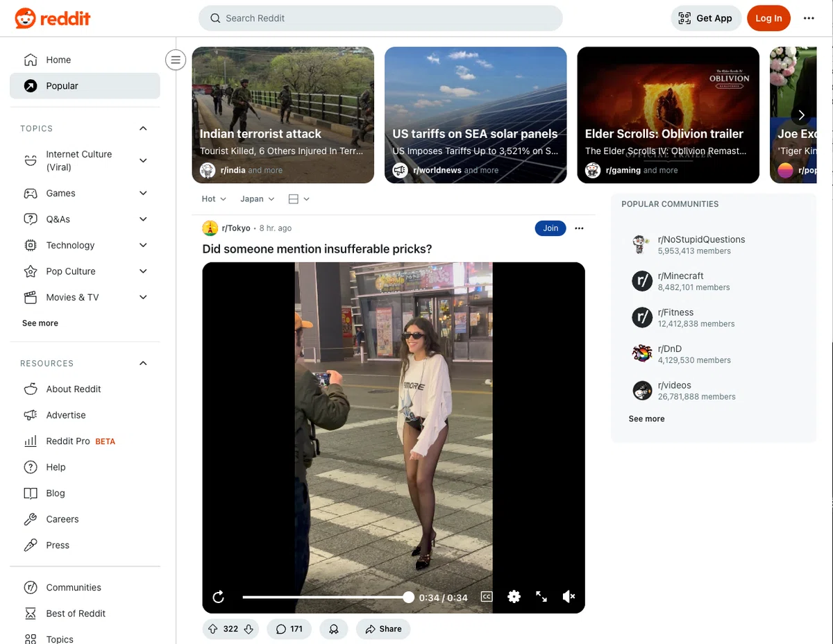Click the Pop Culture star icon
The height and width of the screenshot is (644, 833).
point(31,271)
